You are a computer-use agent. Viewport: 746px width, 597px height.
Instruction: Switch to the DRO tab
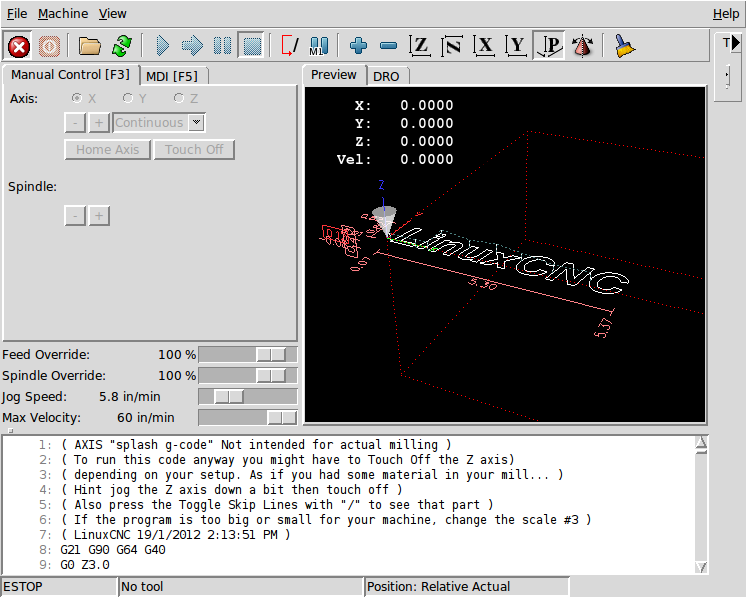click(x=386, y=77)
